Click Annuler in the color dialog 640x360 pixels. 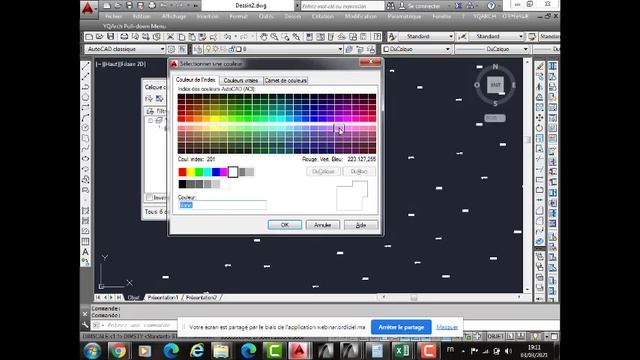point(322,225)
